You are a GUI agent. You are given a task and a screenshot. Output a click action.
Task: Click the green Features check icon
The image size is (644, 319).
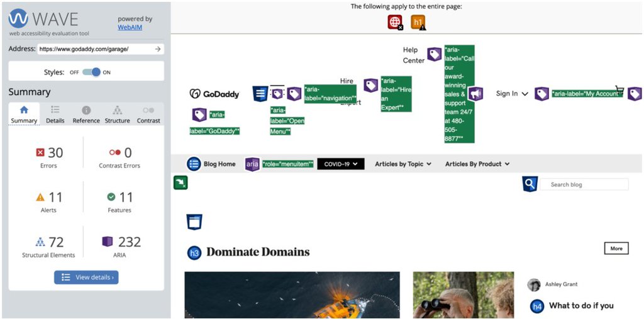click(x=111, y=198)
